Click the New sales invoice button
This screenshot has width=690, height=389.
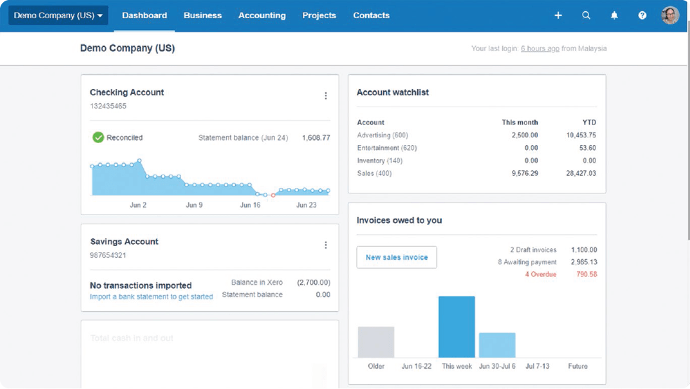click(x=396, y=257)
